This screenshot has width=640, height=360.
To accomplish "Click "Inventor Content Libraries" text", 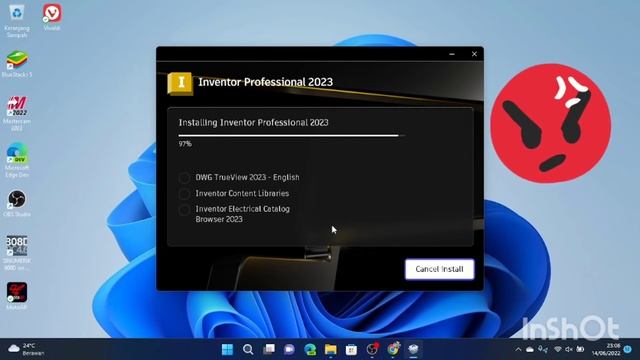I will [x=242, y=193].
